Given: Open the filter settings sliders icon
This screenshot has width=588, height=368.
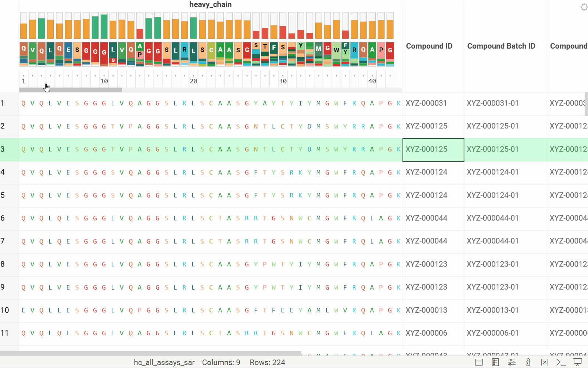Looking at the screenshot, I should (x=512, y=362).
